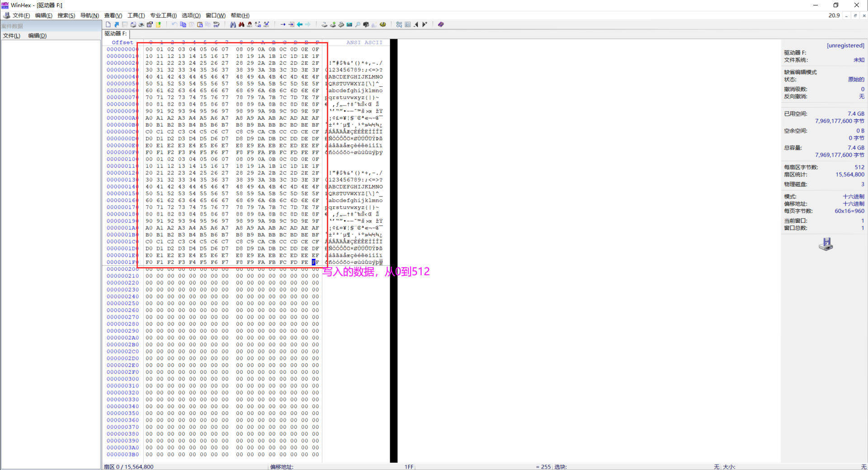Click the purple Help book icon

[441, 24]
